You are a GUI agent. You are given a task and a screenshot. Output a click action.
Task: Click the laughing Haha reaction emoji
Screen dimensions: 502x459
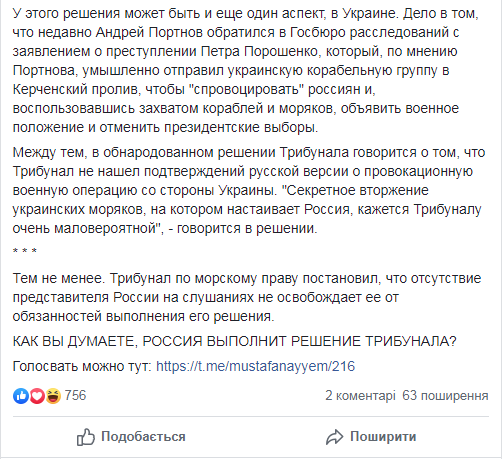coord(53,396)
